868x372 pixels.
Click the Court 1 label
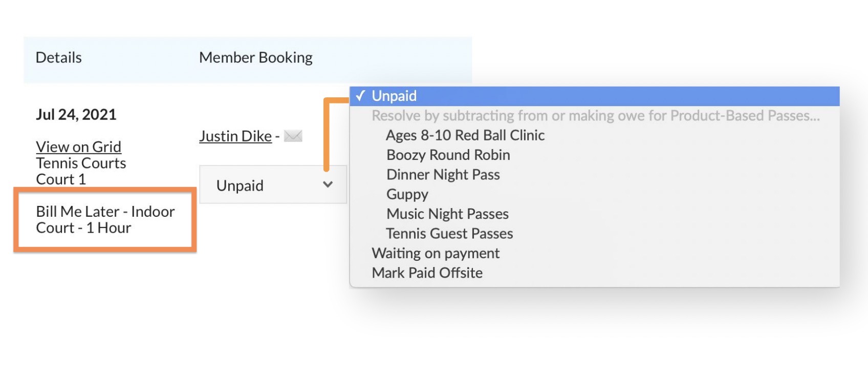(x=60, y=179)
